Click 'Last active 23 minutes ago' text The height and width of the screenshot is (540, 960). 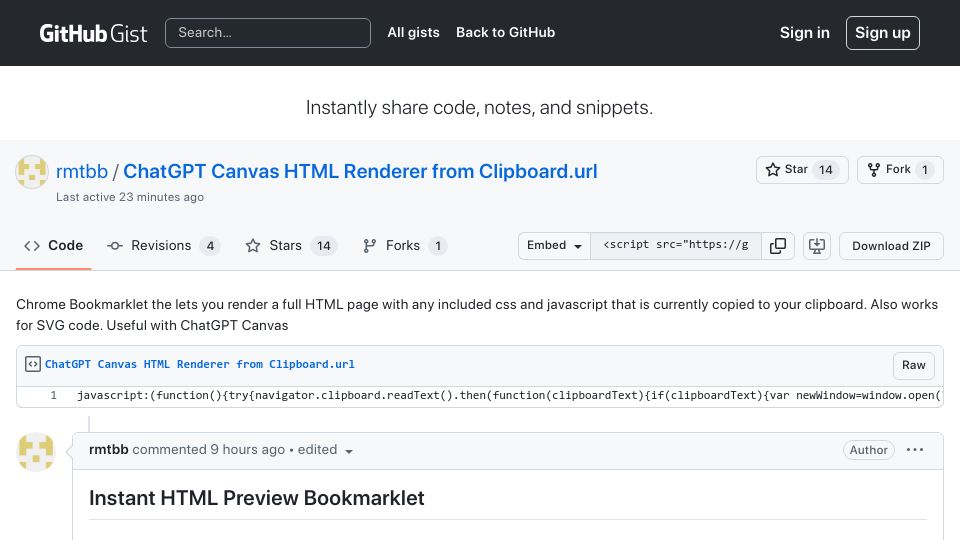pos(130,197)
